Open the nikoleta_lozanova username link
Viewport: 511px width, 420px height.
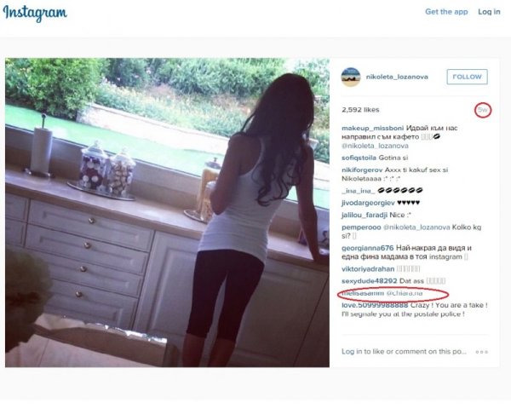click(x=397, y=77)
